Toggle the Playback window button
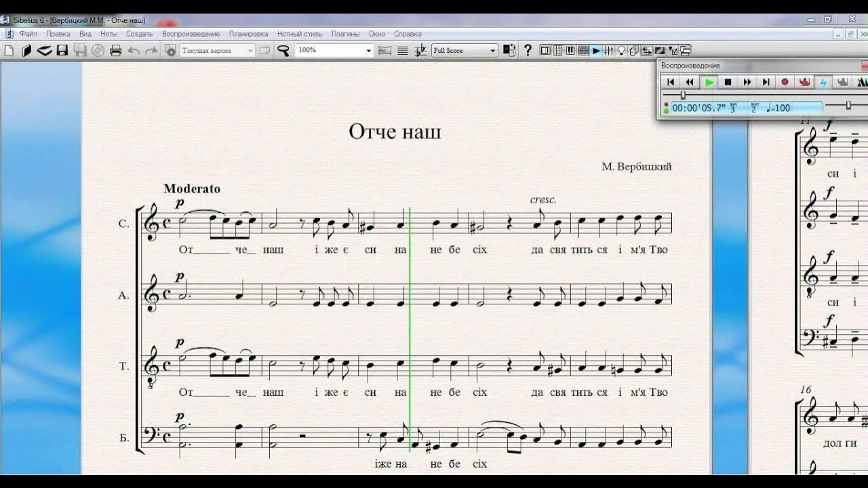The height and width of the screenshot is (488, 868). point(596,50)
